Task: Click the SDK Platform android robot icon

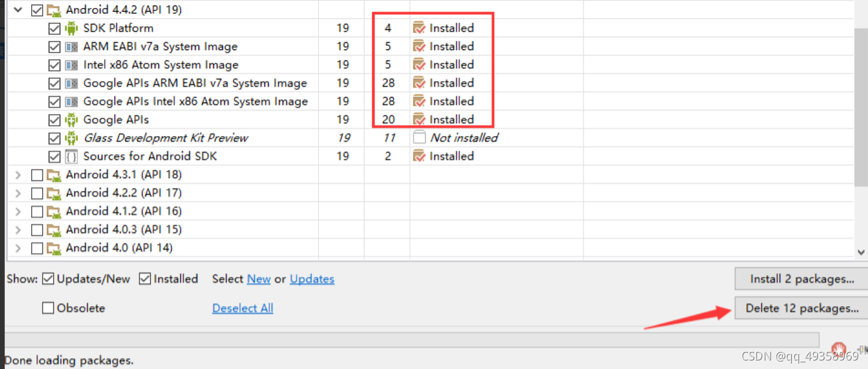Action: (71, 28)
